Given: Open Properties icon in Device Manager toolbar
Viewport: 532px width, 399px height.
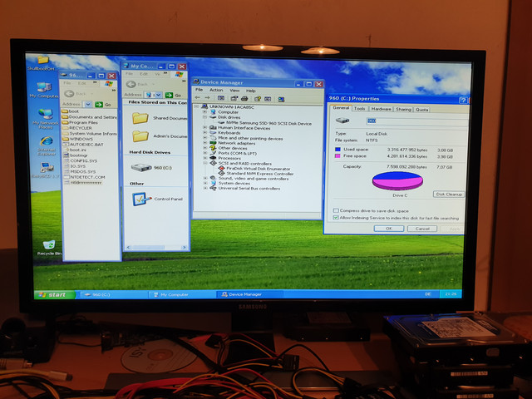Looking at the screenshot, I should pos(234,99).
